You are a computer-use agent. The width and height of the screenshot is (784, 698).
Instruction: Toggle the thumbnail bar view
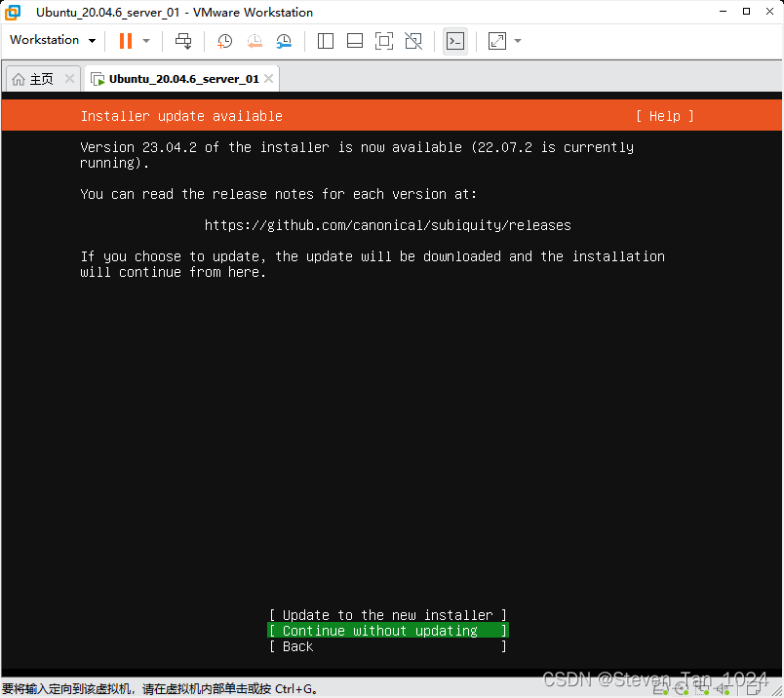(355, 41)
